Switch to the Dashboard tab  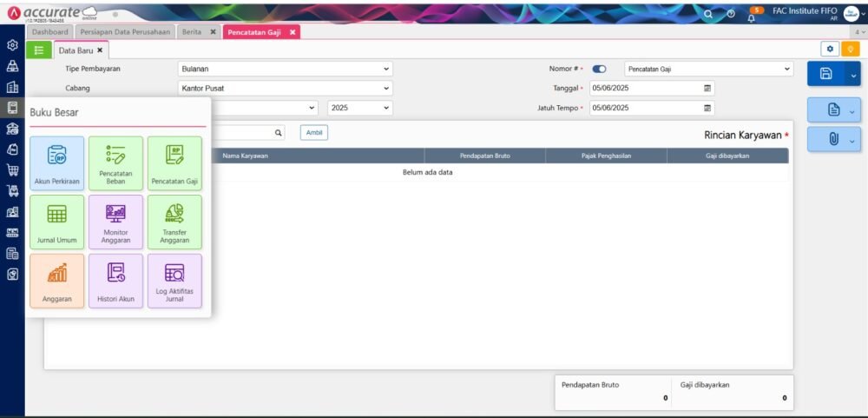tap(49, 31)
